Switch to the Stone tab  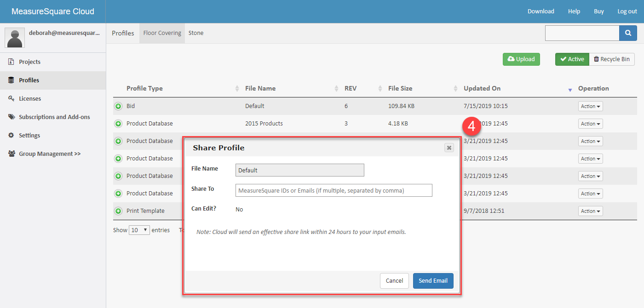click(x=196, y=33)
